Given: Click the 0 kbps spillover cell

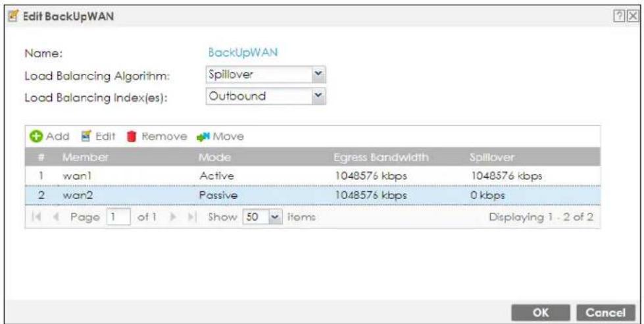Looking at the screenshot, I should tap(487, 195).
